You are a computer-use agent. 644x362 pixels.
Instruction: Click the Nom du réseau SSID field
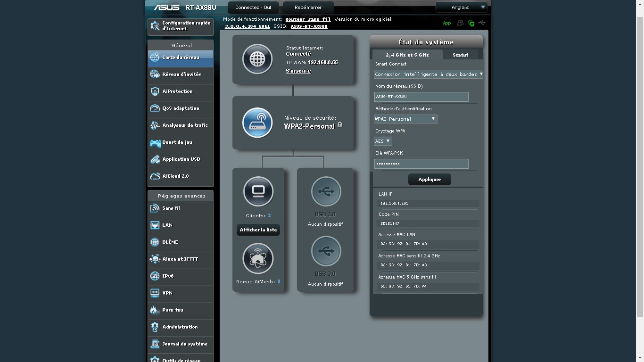421,97
